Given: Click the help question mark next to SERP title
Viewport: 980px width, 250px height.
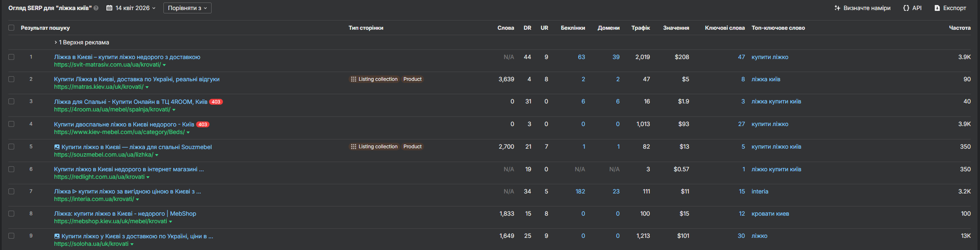Looking at the screenshot, I should pyautogui.click(x=96, y=8).
